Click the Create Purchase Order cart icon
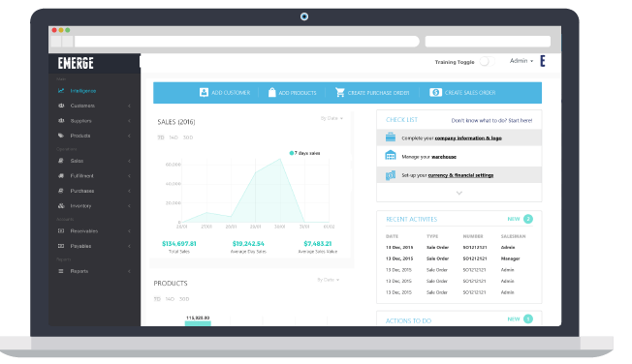 pyautogui.click(x=340, y=93)
